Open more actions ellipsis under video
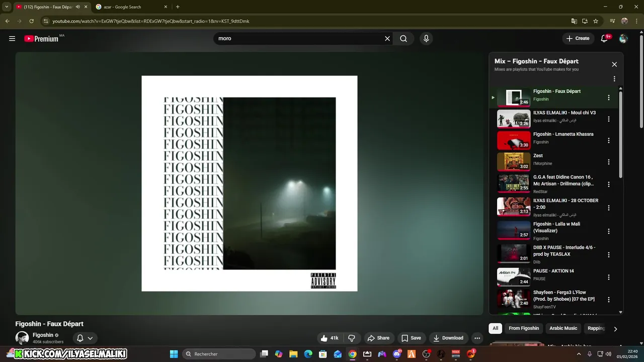 coord(477,338)
